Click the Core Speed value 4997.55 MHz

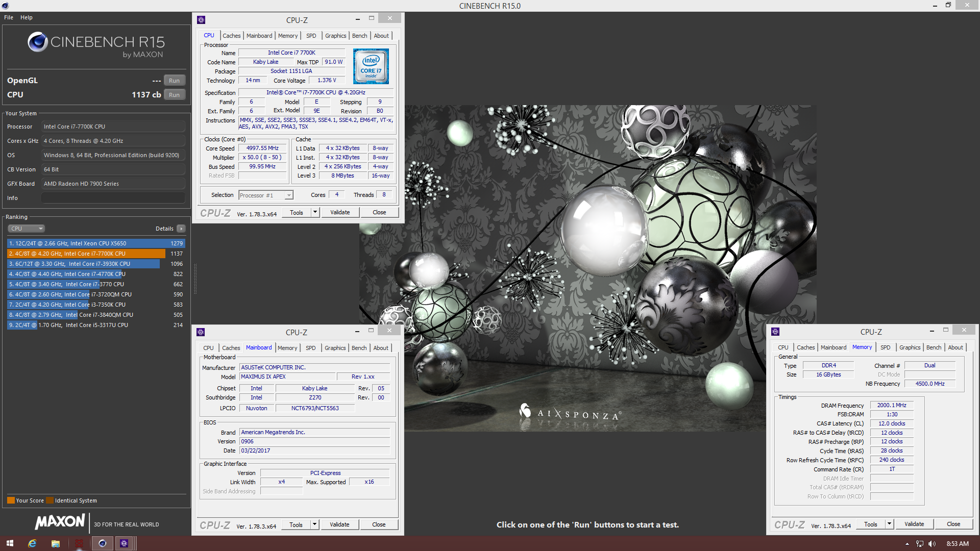(x=262, y=148)
